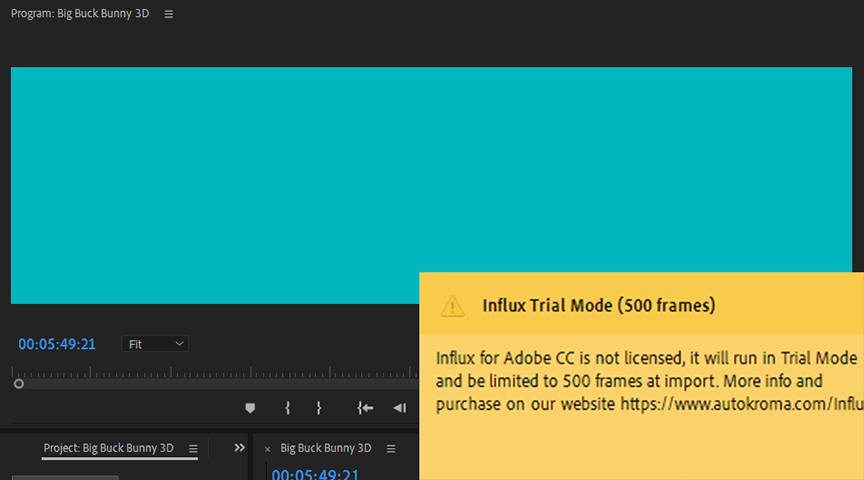Show hidden panels with double-chevron overflow

(x=239, y=448)
